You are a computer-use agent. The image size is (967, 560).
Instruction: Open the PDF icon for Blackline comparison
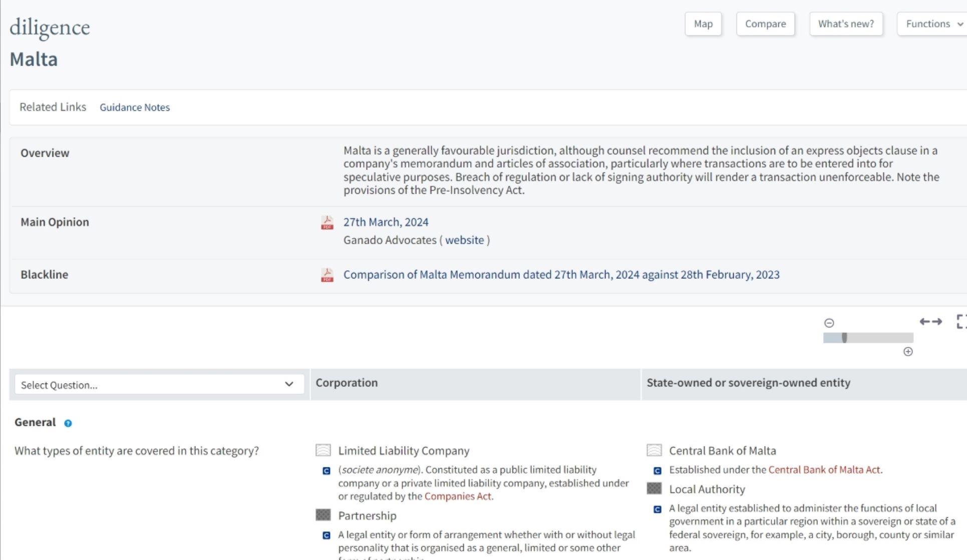pyautogui.click(x=327, y=274)
